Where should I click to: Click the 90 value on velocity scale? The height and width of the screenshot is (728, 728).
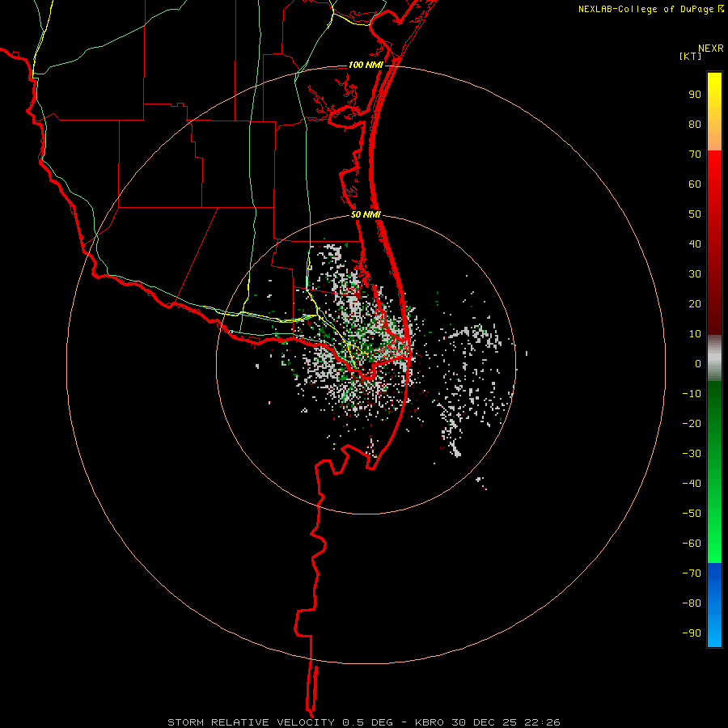(695, 95)
